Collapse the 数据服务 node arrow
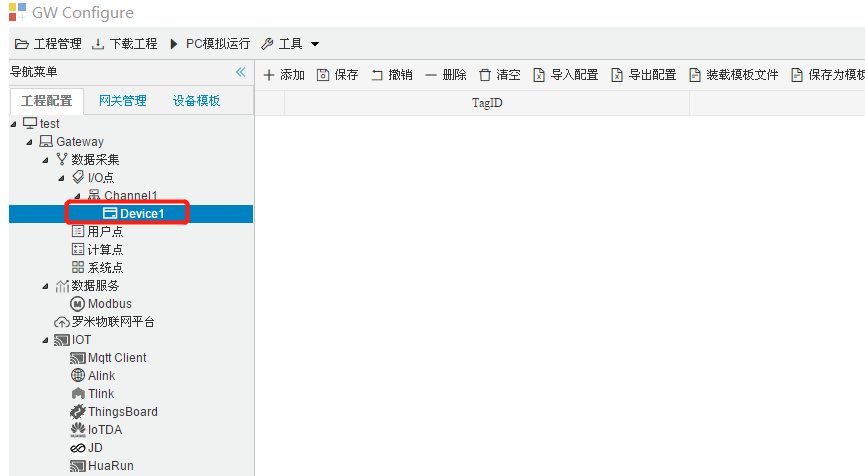 [x=45, y=287]
